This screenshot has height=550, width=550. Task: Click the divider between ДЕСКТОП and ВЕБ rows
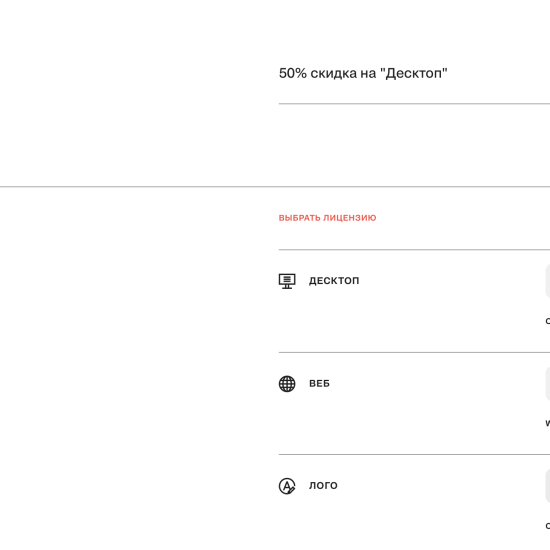pos(414,352)
